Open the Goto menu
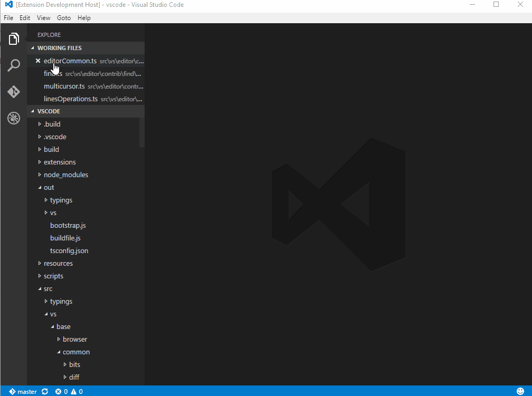Image resolution: width=532 pixels, height=396 pixels. (64, 17)
